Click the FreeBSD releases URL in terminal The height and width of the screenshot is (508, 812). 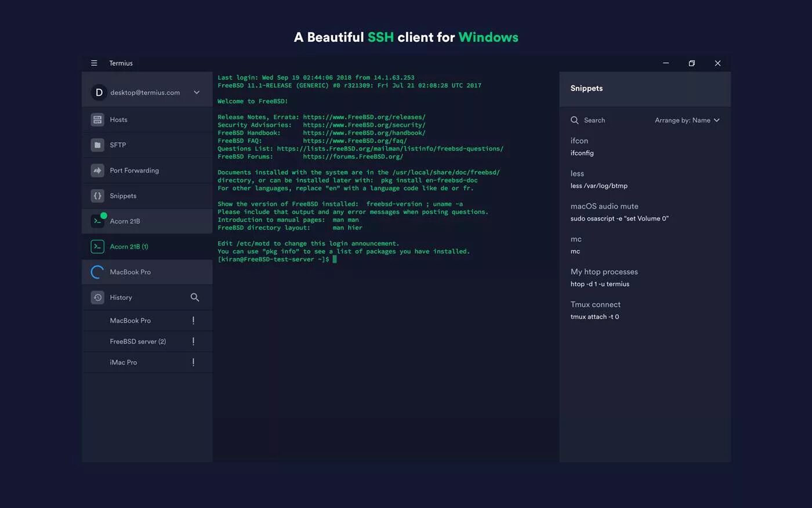point(364,117)
